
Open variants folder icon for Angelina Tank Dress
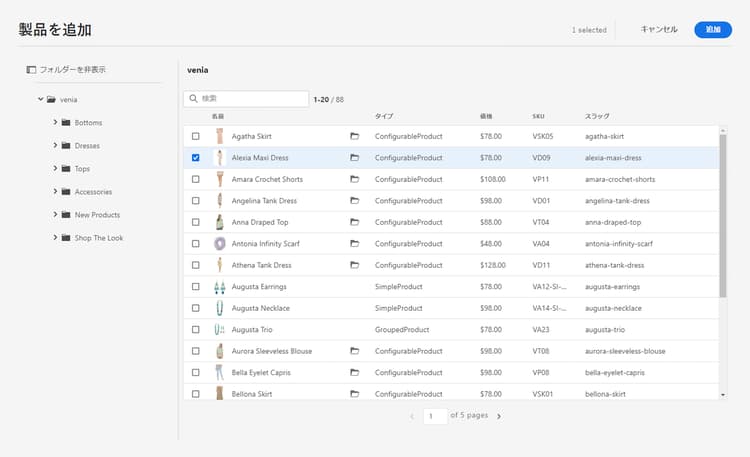coord(354,201)
